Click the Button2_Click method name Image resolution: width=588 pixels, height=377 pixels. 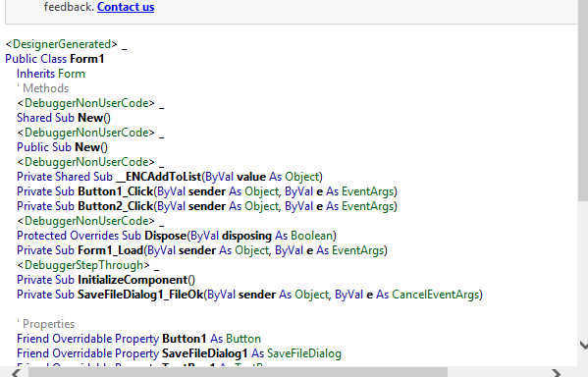(x=116, y=206)
